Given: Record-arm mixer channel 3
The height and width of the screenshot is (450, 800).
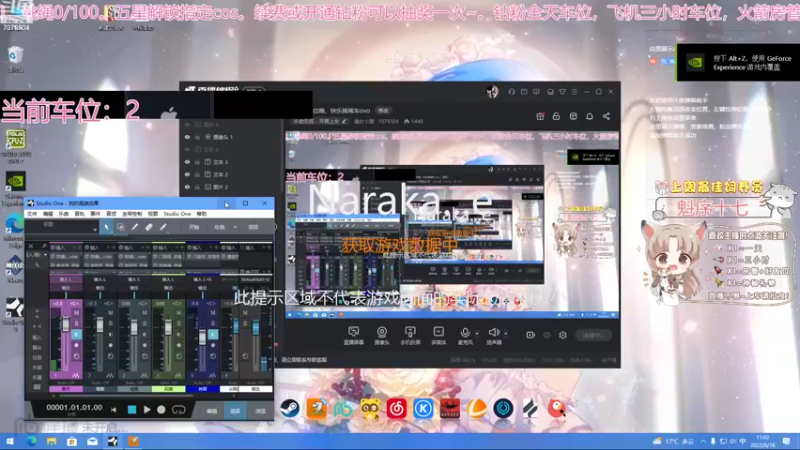Looking at the screenshot, I should click(x=145, y=345).
